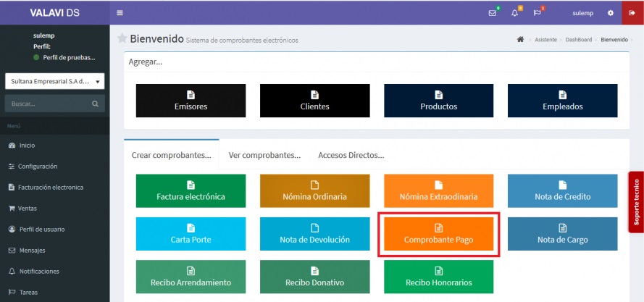
Task: Switch to the Ver comprobantes tab
Action: coord(264,155)
